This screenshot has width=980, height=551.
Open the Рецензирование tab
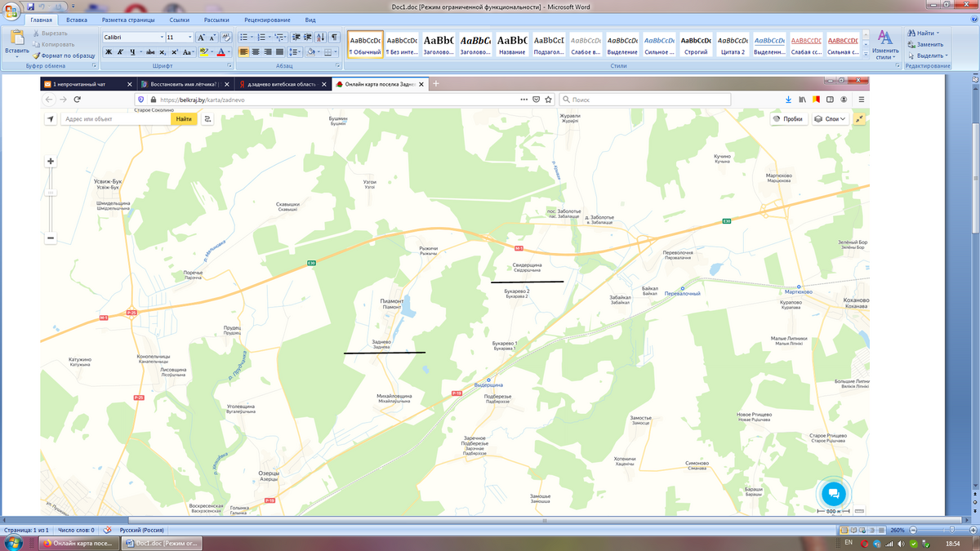click(x=269, y=19)
